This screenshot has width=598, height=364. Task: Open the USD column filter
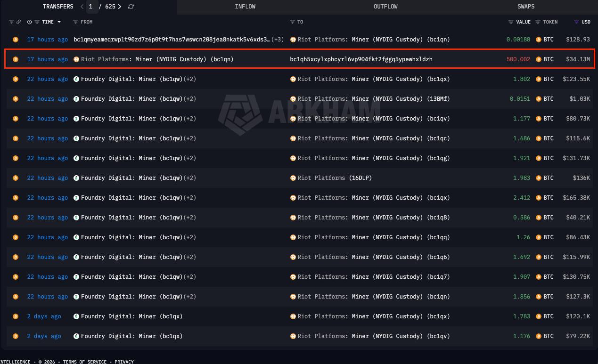point(576,22)
